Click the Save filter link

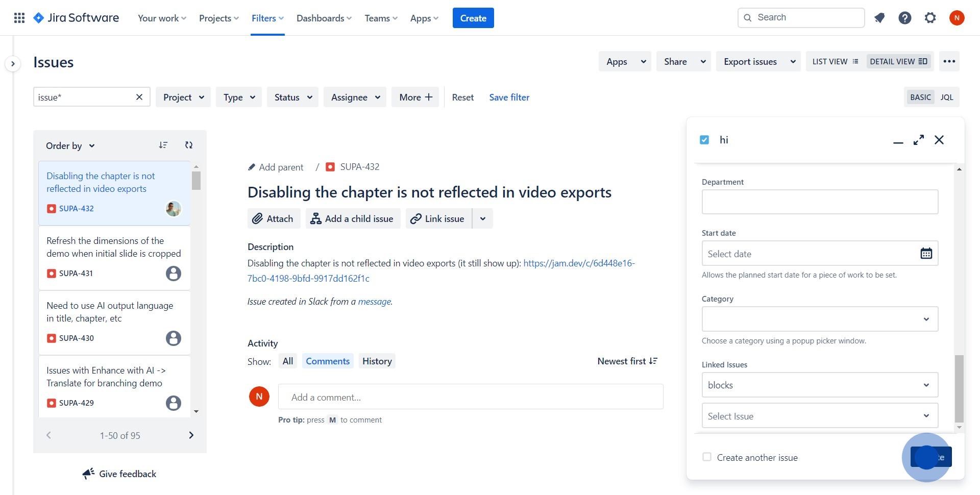tap(509, 97)
